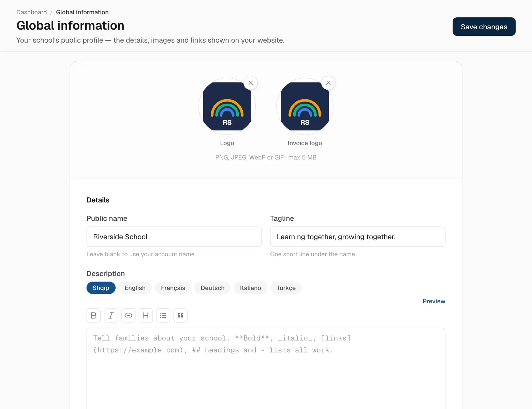Focus the Tagline input field
Screen dimensions: 532x409
tap(358, 237)
